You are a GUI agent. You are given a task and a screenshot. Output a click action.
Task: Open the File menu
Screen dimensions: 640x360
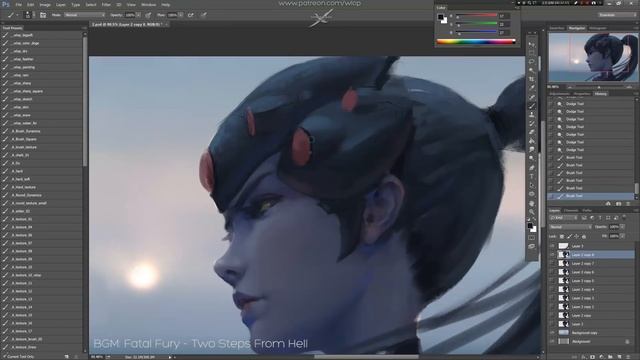(18, 5)
